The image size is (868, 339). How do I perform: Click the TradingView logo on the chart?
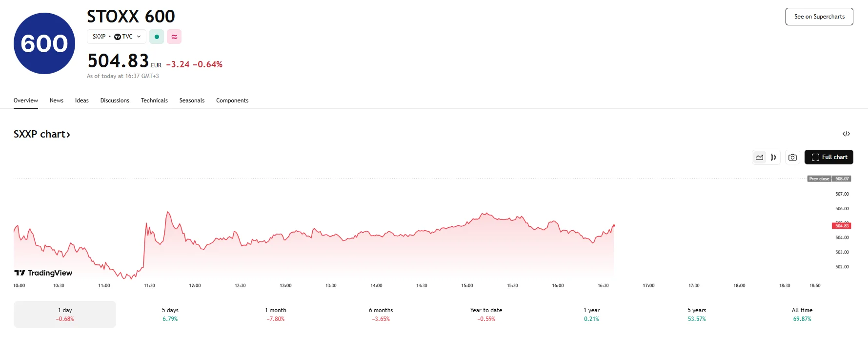pyautogui.click(x=43, y=273)
